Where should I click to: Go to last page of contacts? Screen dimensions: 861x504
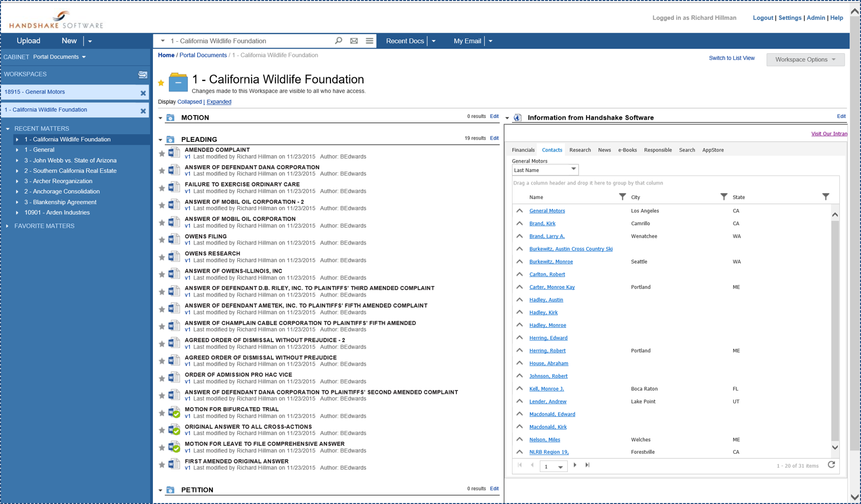pyautogui.click(x=587, y=465)
